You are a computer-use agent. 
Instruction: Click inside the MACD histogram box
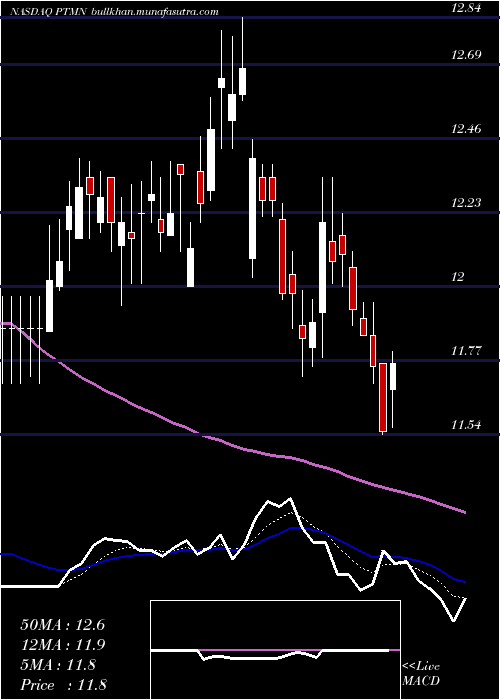275,650
